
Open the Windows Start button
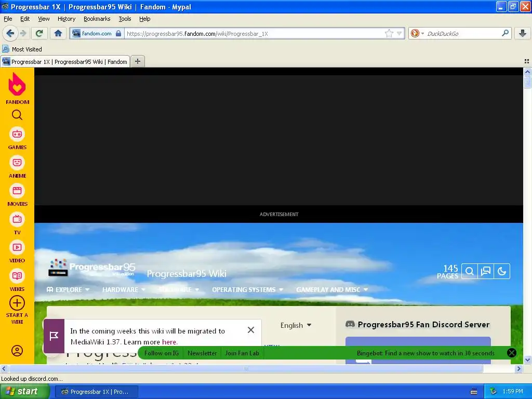pyautogui.click(x=24, y=392)
